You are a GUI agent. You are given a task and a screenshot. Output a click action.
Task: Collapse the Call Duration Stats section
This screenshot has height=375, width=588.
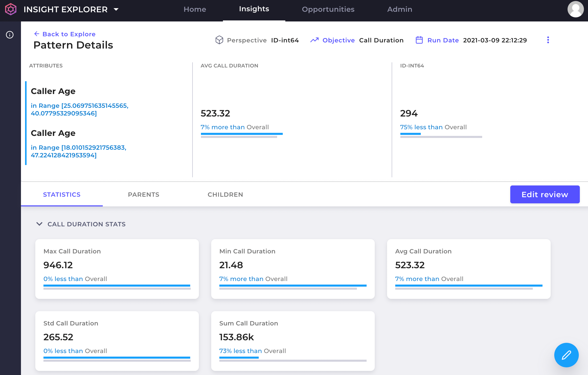pyautogui.click(x=39, y=224)
